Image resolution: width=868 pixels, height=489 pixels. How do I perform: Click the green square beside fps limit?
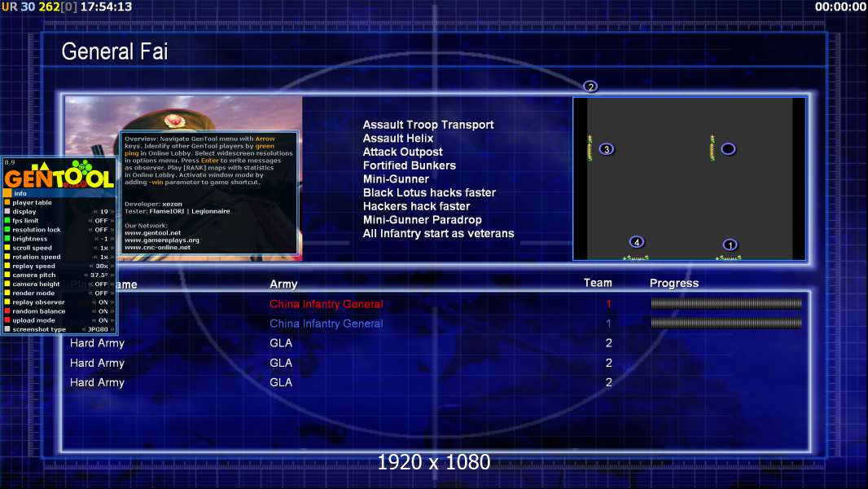point(7,220)
